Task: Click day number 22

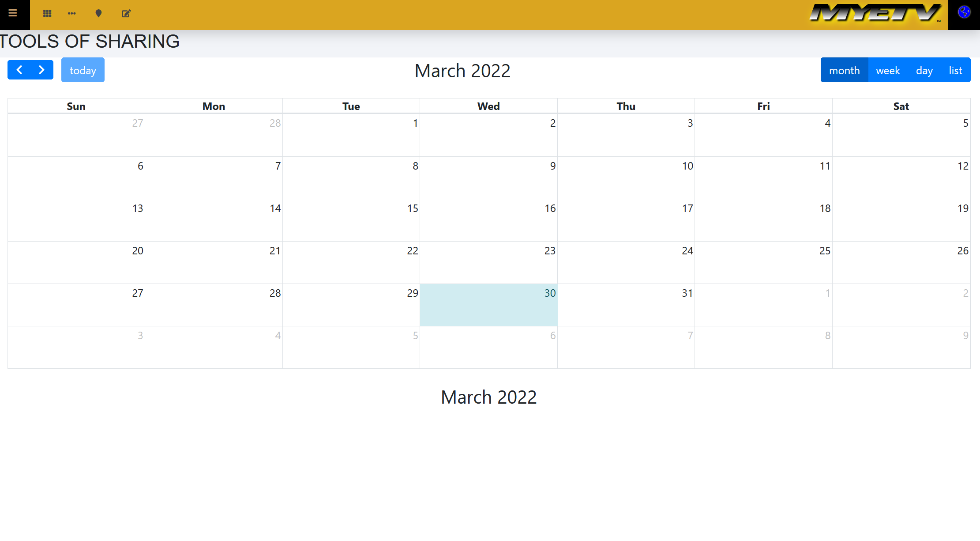Action: (x=413, y=251)
